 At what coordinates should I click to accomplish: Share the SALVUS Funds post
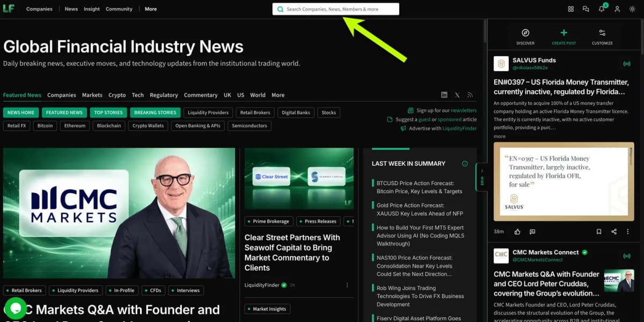(x=614, y=232)
